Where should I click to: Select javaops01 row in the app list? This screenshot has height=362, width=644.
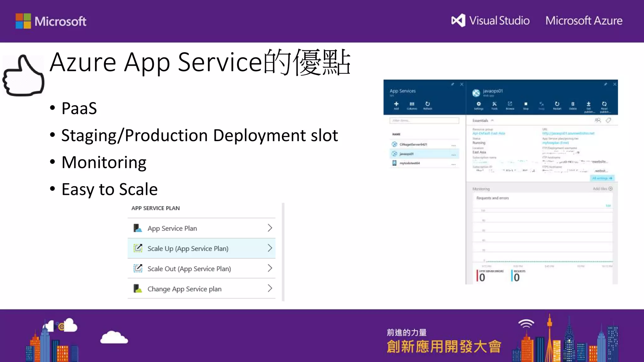(x=424, y=154)
